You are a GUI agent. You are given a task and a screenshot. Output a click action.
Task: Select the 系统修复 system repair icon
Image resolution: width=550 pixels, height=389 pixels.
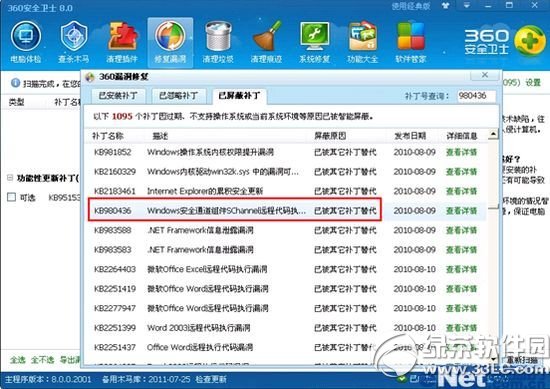point(314,41)
